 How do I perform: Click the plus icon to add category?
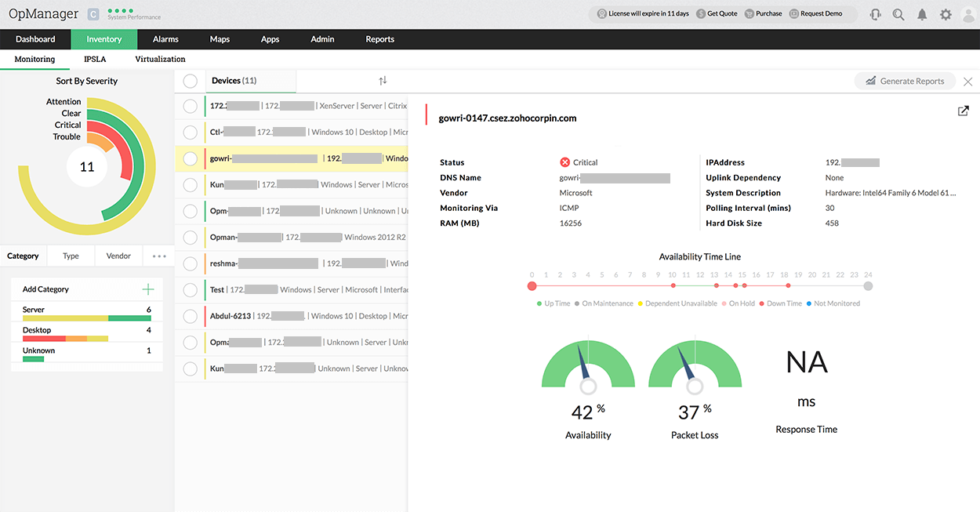coord(148,289)
